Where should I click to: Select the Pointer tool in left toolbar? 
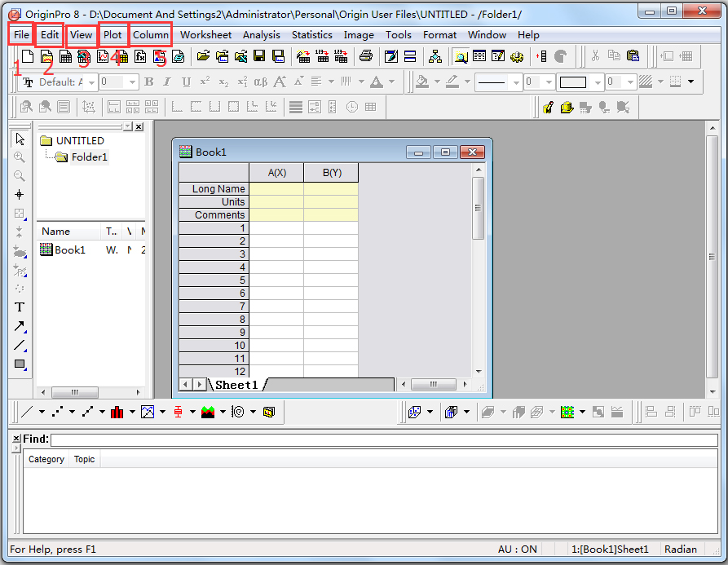click(20, 139)
